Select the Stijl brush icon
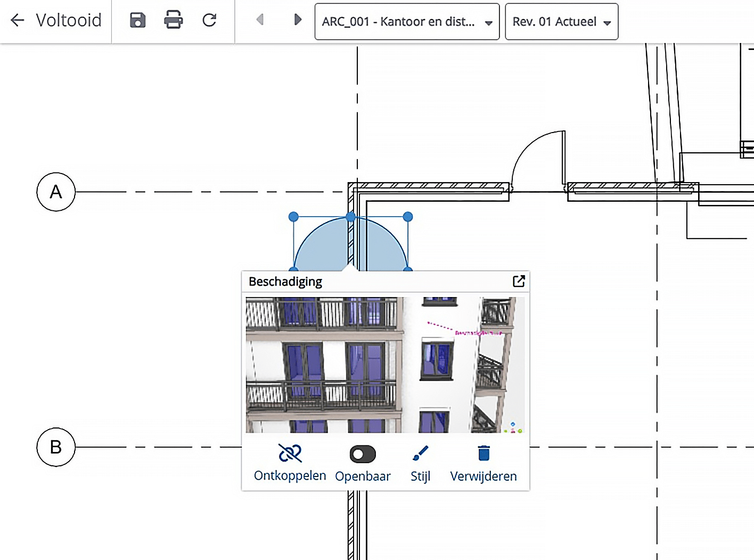 pyautogui.click(x=420, y=454)
